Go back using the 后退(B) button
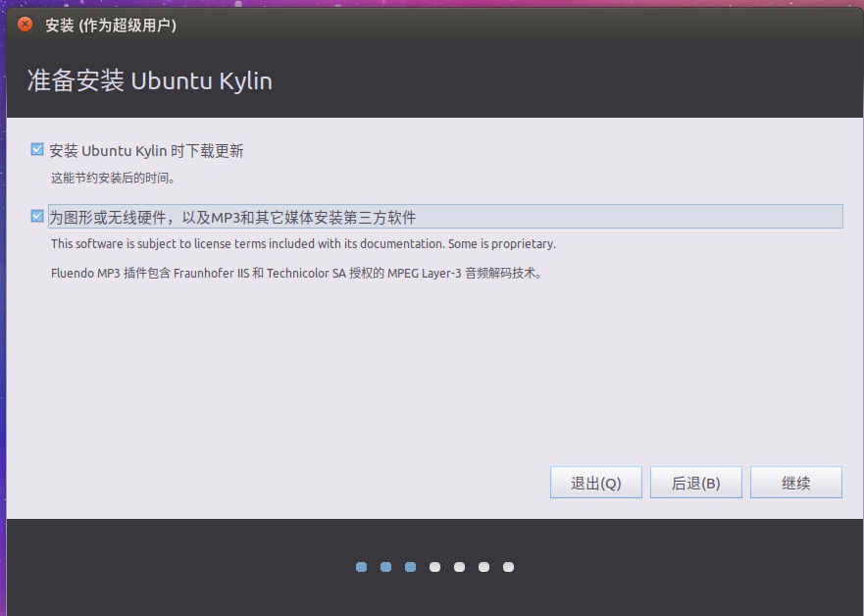Screen dimensions: 864x616 coord(695,483)
